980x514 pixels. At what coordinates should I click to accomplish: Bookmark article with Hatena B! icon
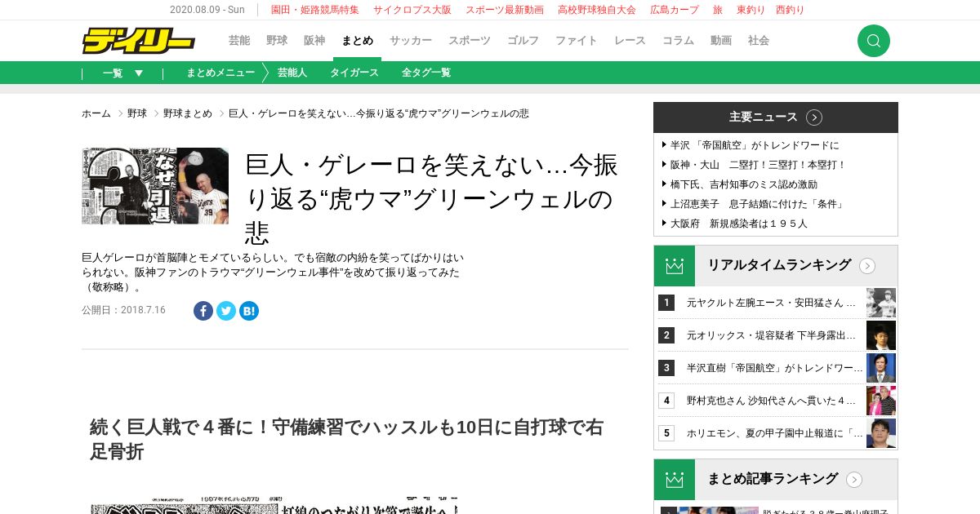[x=249, y=311]
